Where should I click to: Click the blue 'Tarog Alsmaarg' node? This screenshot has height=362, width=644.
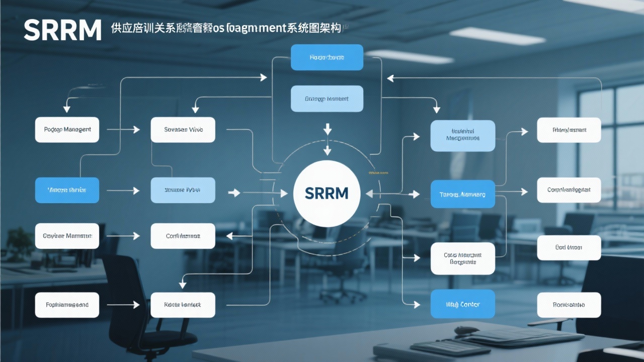(462, 194)
